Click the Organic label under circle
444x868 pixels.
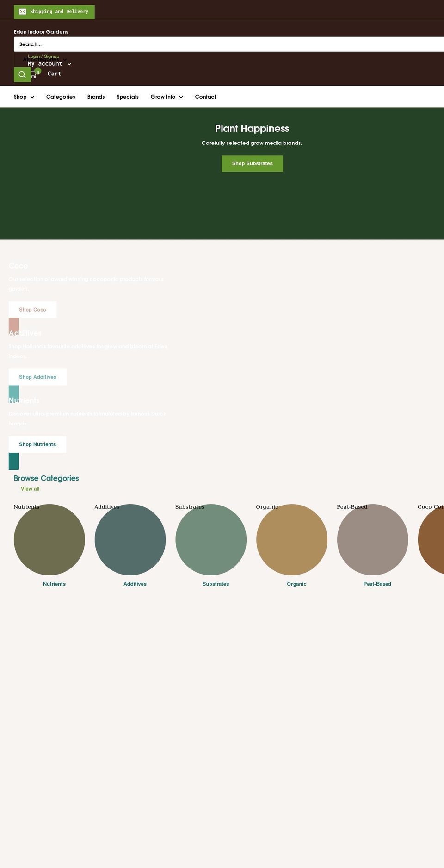(296, 584)
